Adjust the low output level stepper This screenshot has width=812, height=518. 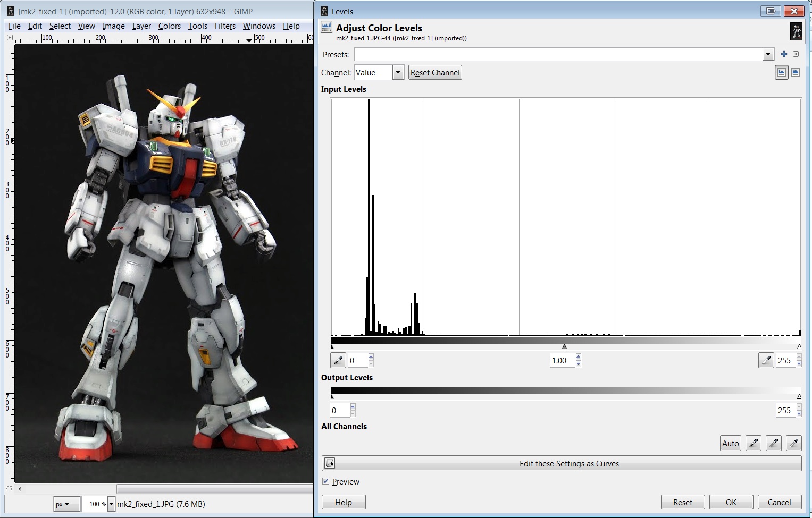click(353, 410)
